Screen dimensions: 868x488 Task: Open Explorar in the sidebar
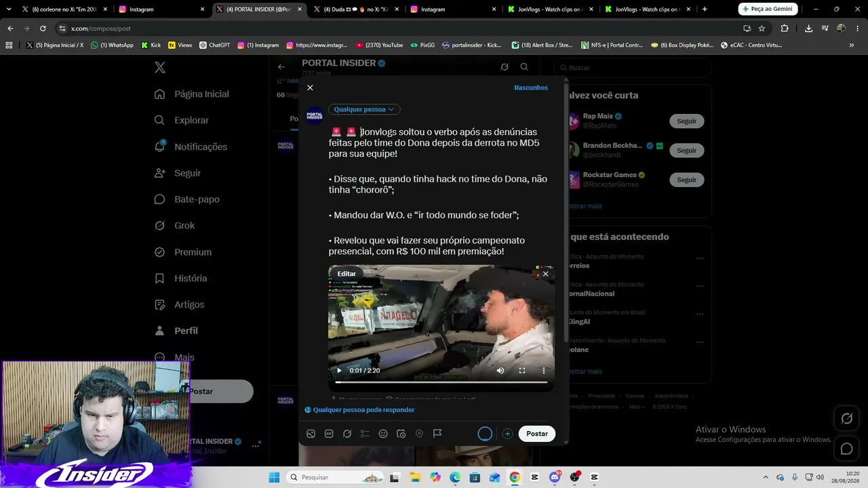point(182,120)
